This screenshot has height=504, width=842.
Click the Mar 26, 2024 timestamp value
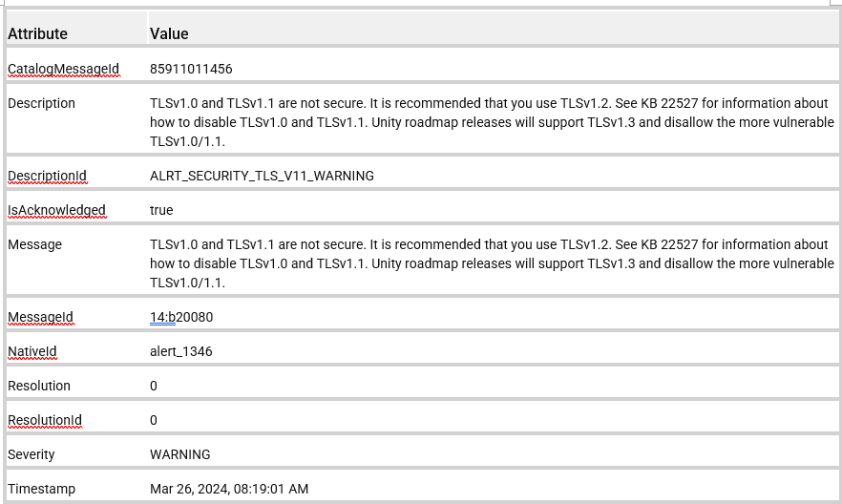click(x=229, y=489)
